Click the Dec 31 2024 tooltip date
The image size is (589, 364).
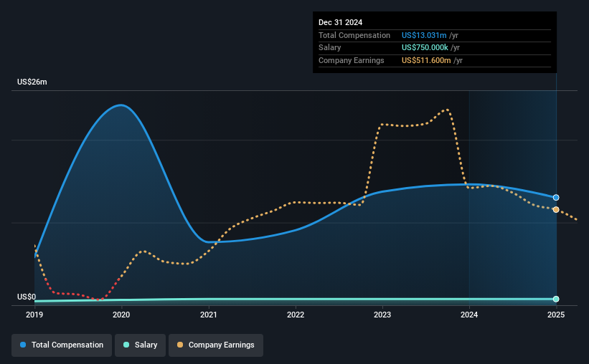340,22
